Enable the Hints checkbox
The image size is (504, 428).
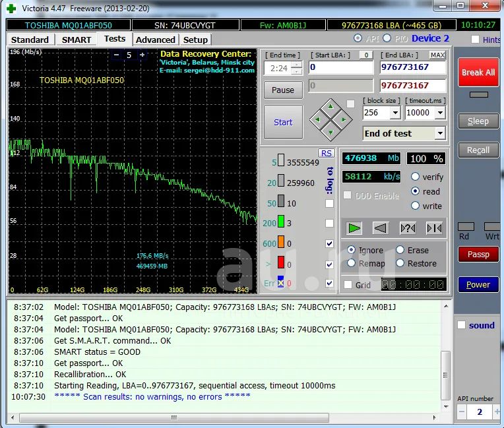[x=475, y=39]
